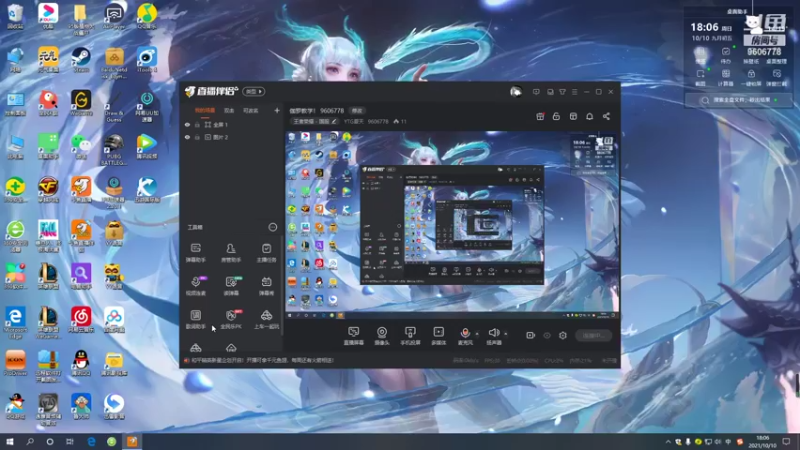Screen dimensions: 800x450
Task: Hide the 全屏 1 source layer
Action: click(187, 124)
